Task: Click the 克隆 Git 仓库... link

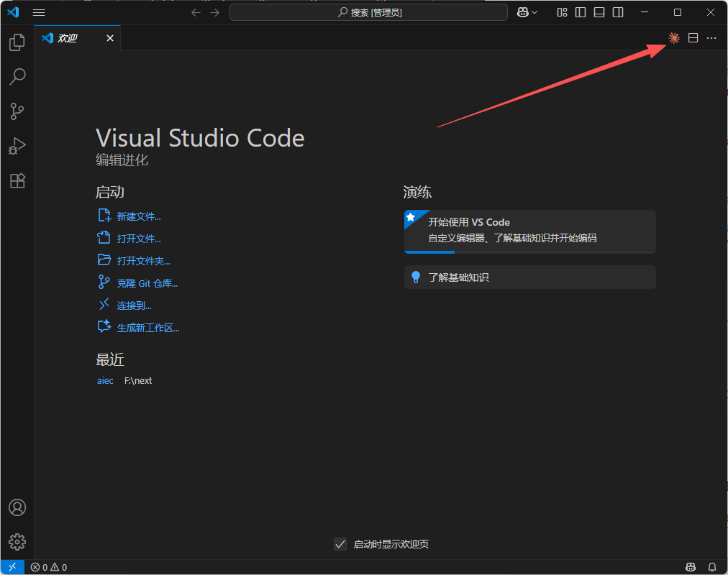Action: pos(147,283)
